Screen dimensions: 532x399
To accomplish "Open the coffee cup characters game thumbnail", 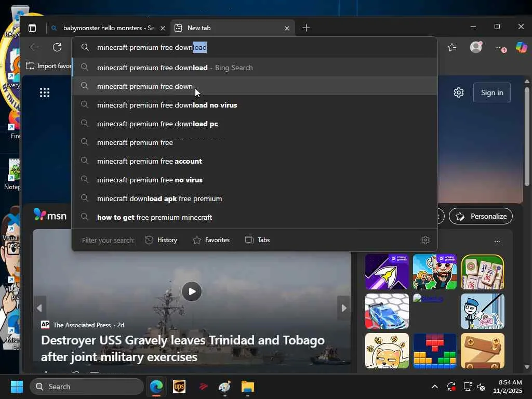I will pos(435,272).
